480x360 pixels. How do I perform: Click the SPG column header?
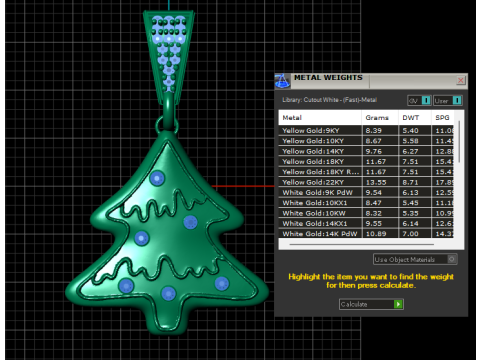coord(442,117)
